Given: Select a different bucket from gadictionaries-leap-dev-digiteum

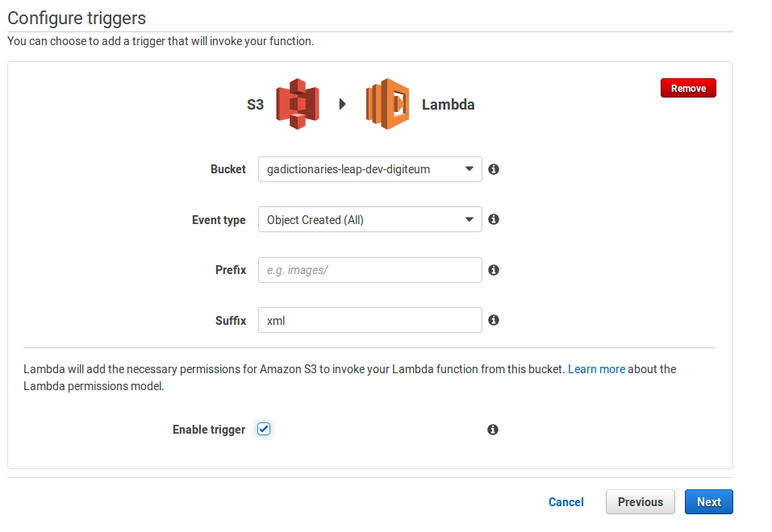Looking at the screenshot, I should pos(369,169).
